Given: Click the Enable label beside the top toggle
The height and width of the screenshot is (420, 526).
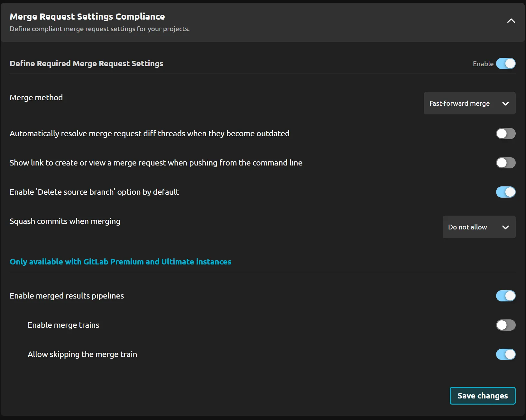Looking at the screenshot, I should (x=483, y=64).
